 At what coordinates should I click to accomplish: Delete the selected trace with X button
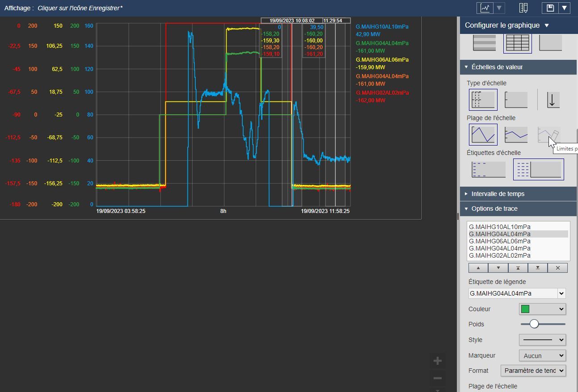pos(557,268)
